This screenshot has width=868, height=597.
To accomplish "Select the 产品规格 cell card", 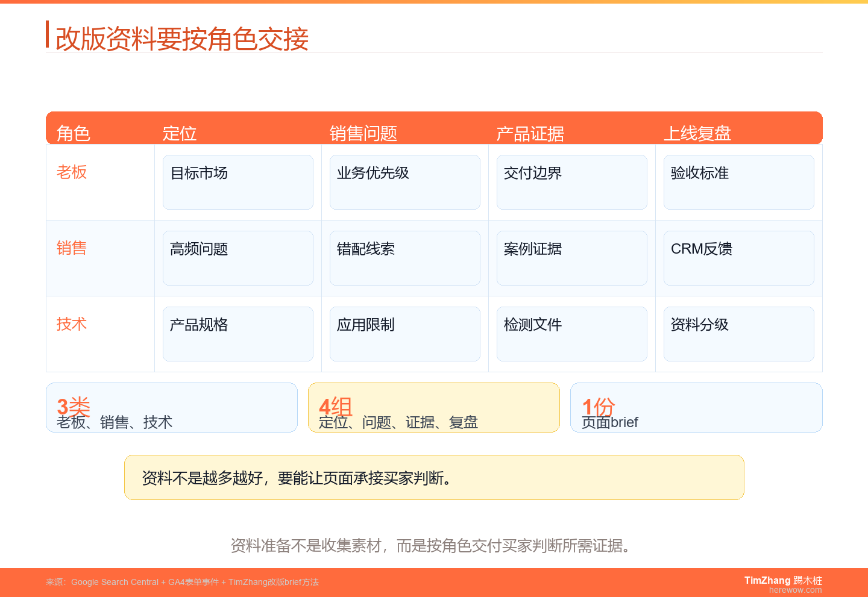I will pos(238,334).
